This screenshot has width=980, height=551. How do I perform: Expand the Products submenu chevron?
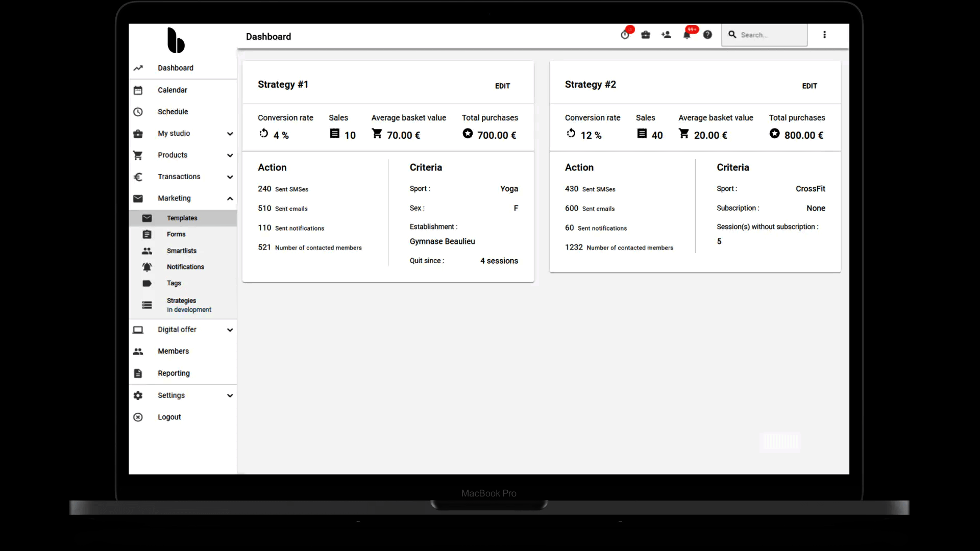coord(230,155)
